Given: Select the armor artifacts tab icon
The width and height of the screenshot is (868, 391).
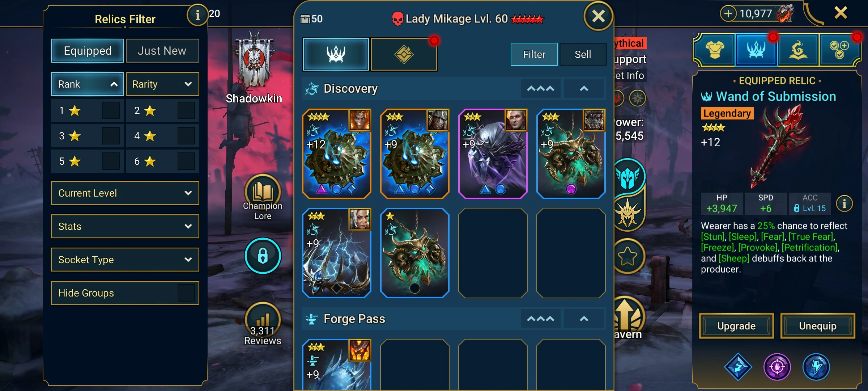Looking at the screenshot, I should point(715,50).
